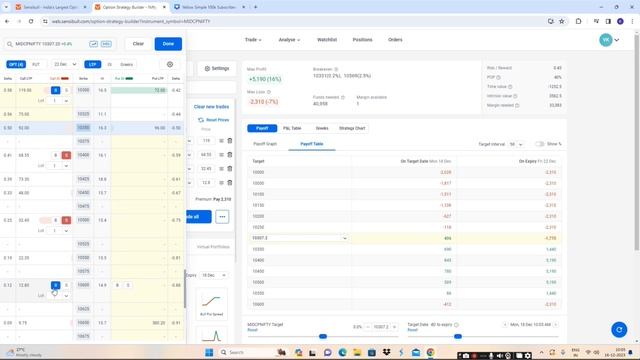
Task: Toggle the Show % switch
Action: pyautogui.click(x=540, y=144)
